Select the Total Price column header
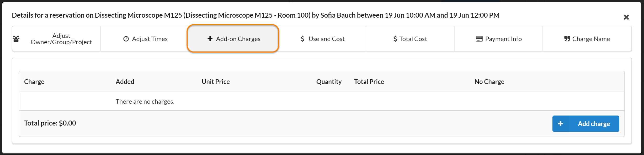This screenshot has height=155, width=644. coord(369,82)
